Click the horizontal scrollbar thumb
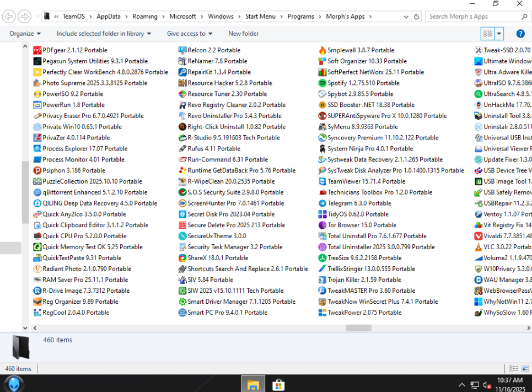The image size is (532, 392). pos(358,328)
